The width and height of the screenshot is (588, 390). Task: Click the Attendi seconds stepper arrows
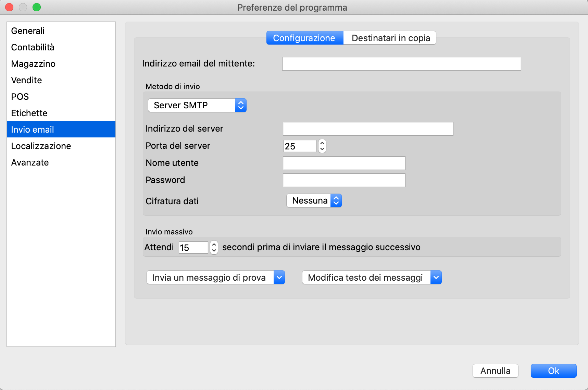(214, 247)
